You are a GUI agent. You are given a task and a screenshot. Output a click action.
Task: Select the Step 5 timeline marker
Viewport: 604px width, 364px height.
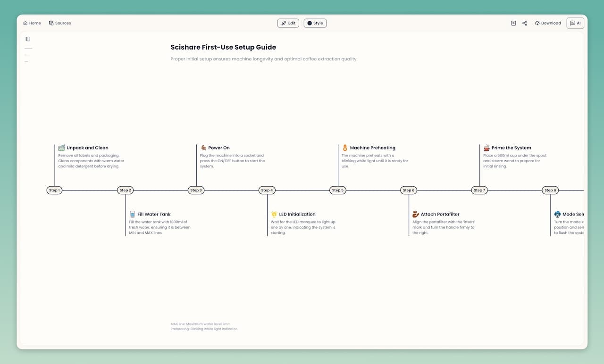click(338, 190)
